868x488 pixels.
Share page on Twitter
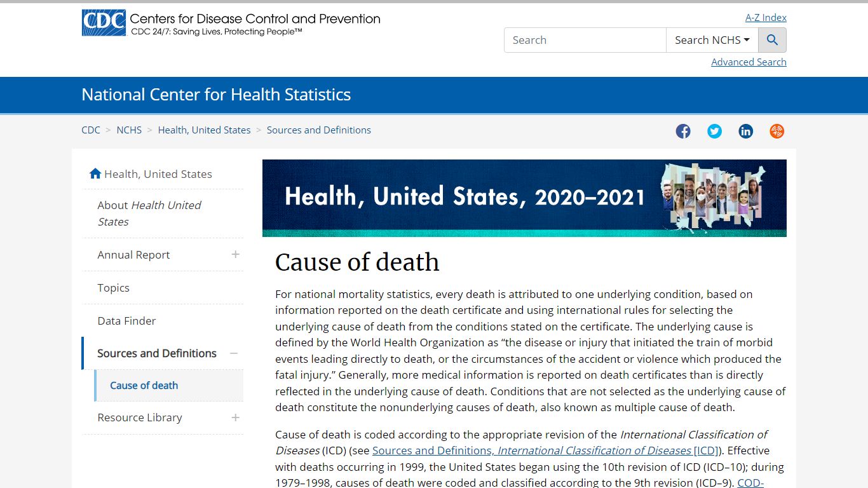pos(714,131)
